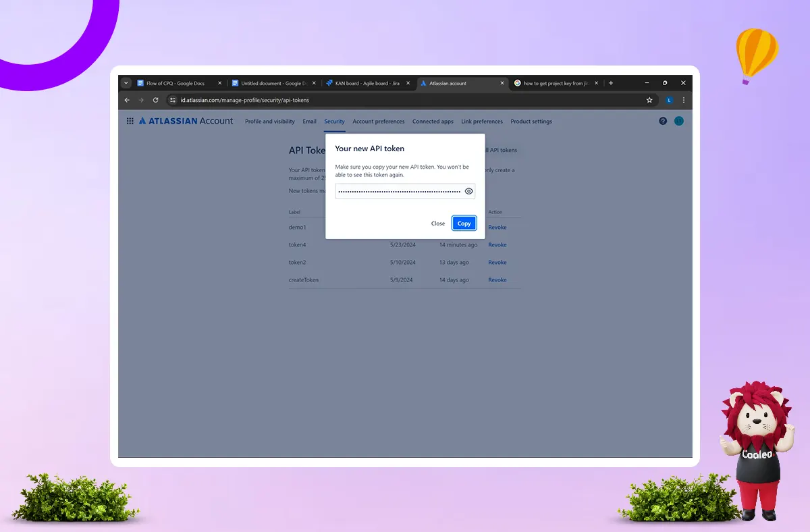This screenshot has width=810, height=532.
Task: Open the Email section
Action: [x=309, y=122]
